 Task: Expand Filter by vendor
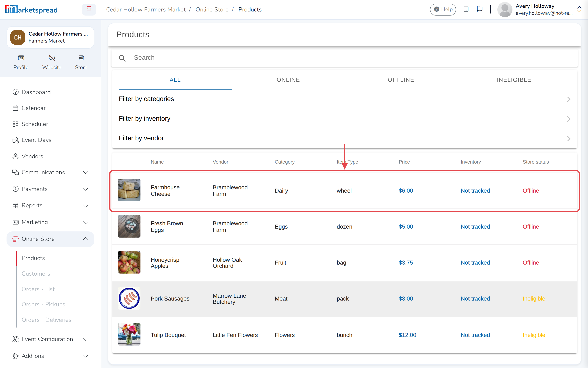[344, 138]
